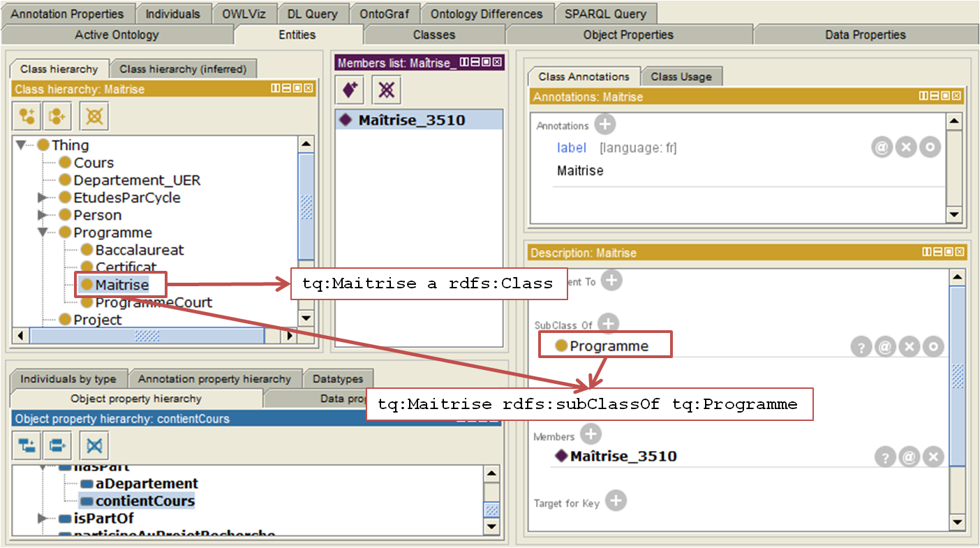Click add individual icon in Members list

pos(350,90)
